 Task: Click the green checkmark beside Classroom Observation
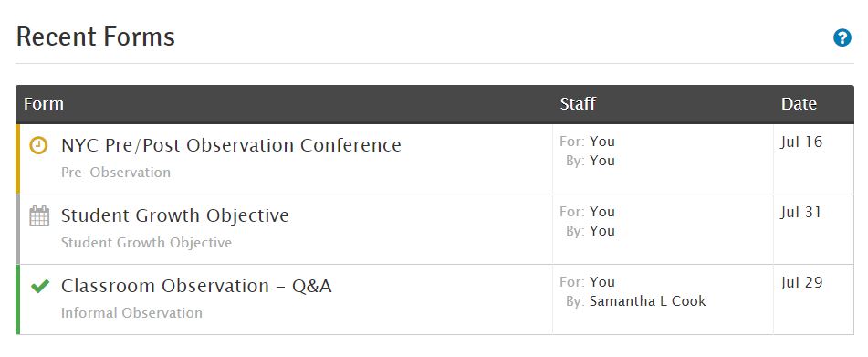coord(40,286)
